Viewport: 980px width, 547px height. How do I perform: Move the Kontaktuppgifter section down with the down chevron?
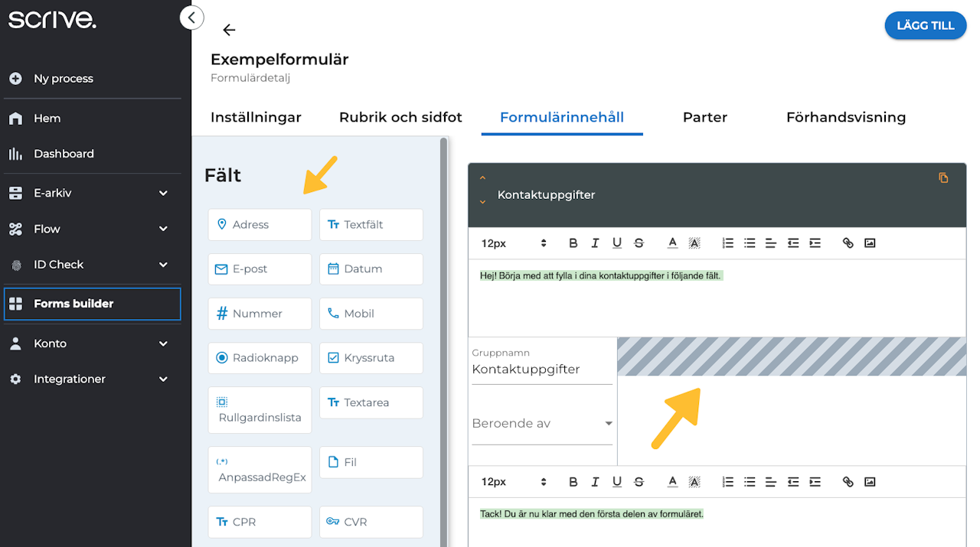pos(482,202)
